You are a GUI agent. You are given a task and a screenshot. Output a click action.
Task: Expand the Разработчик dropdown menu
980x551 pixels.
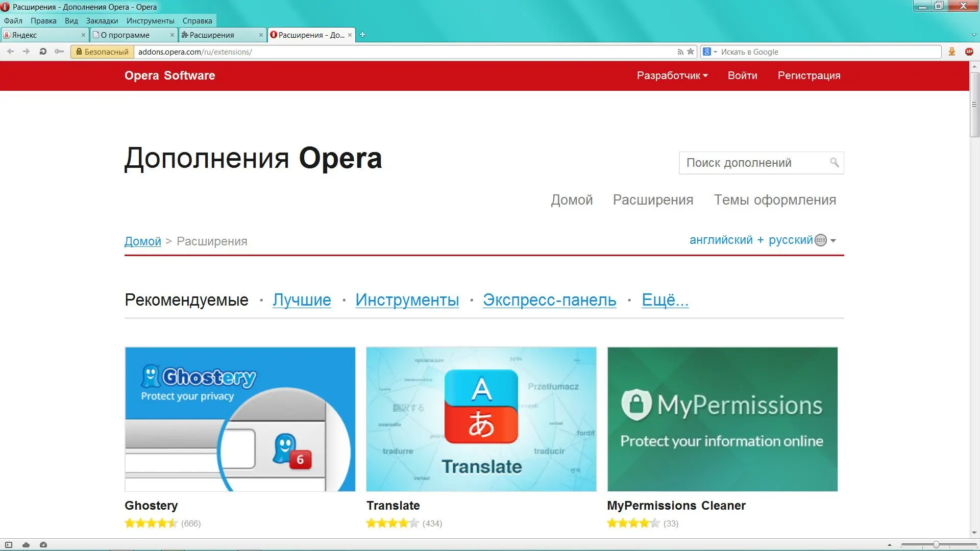point(672,76)
